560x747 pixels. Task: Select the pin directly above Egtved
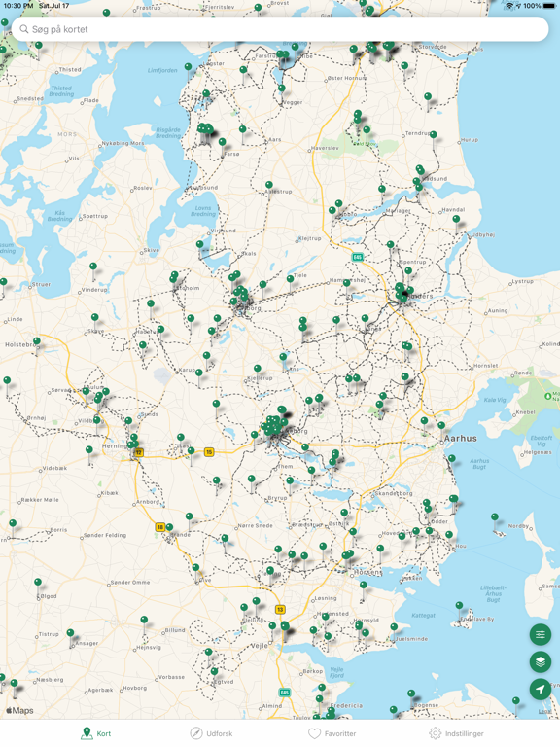click(x=214, y=671)
